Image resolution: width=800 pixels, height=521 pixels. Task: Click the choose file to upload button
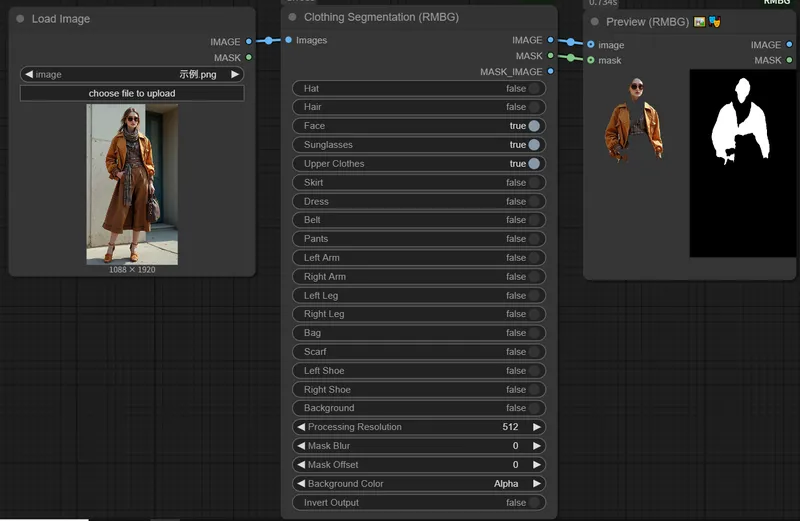click(x=132, y=93)
